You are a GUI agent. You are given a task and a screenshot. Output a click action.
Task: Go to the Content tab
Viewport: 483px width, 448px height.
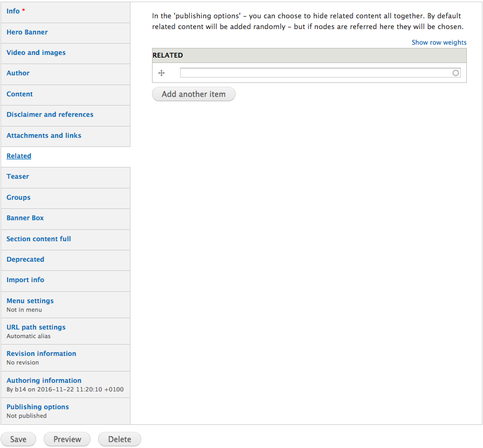tap(20, 94)
